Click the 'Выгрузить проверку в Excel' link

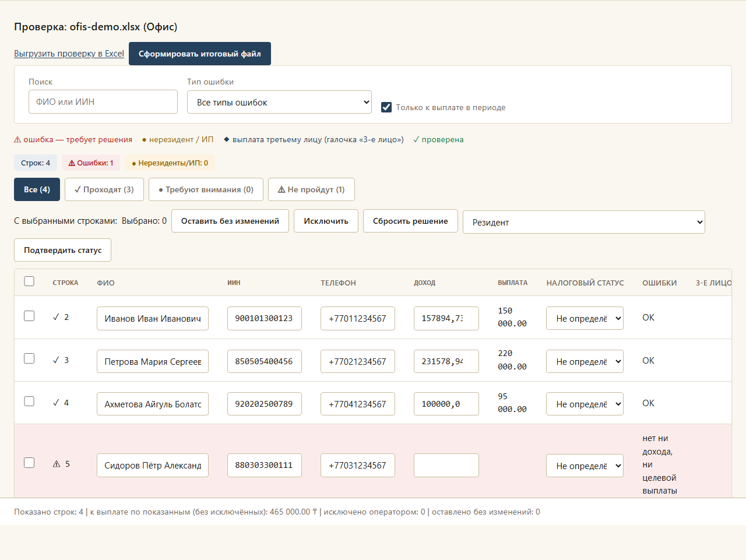tap(69, 54)
